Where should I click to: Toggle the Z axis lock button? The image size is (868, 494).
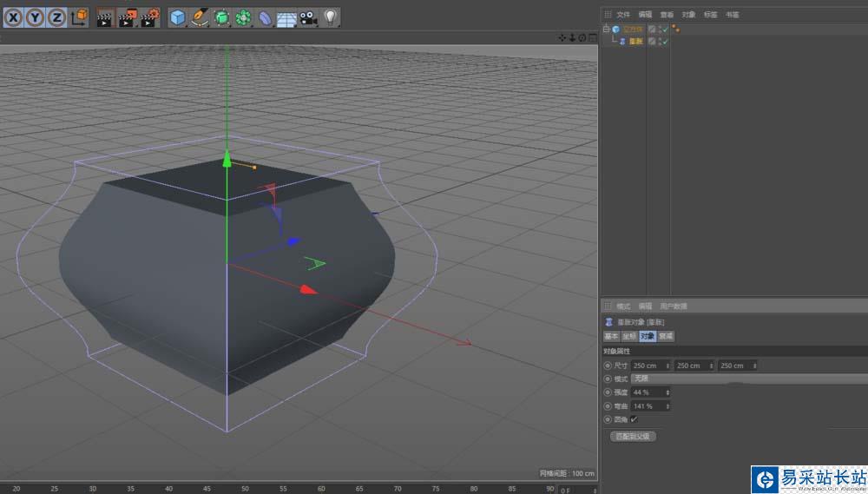56,16
